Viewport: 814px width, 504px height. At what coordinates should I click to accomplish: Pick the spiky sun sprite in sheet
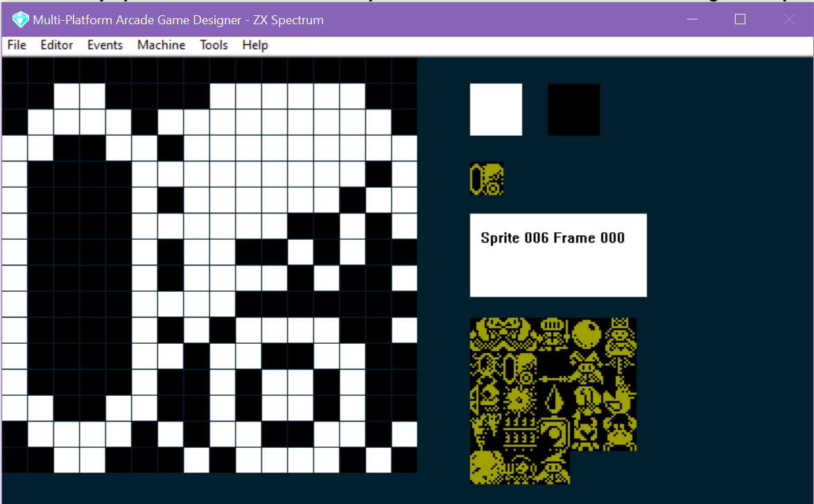(x=520, y=401)
